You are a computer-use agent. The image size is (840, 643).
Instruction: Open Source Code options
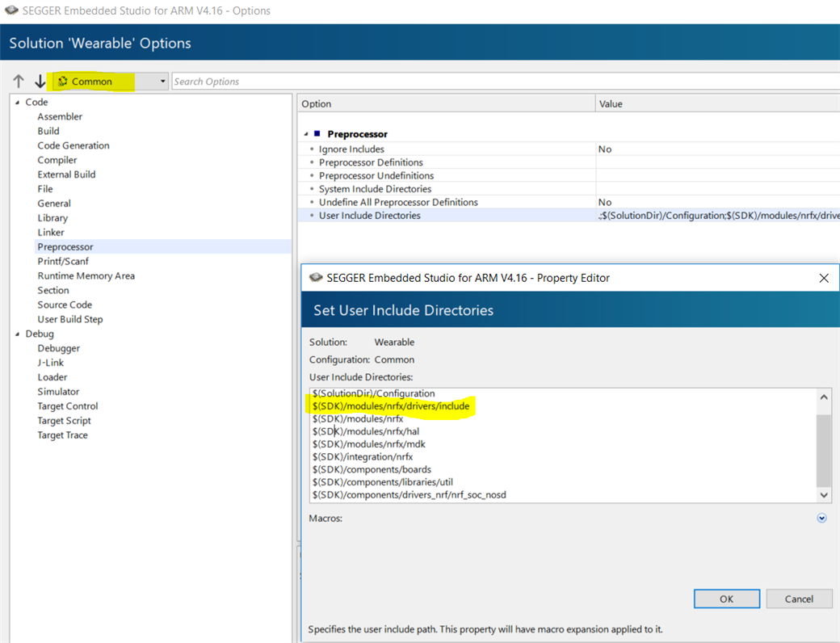65,305
